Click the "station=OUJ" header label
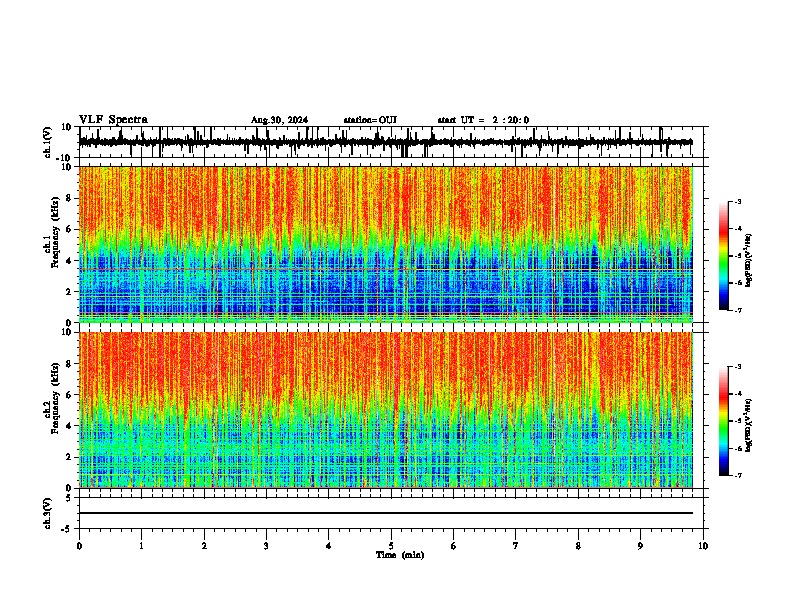The height and width of the screenshot is (612, 792). pos(370,120)
